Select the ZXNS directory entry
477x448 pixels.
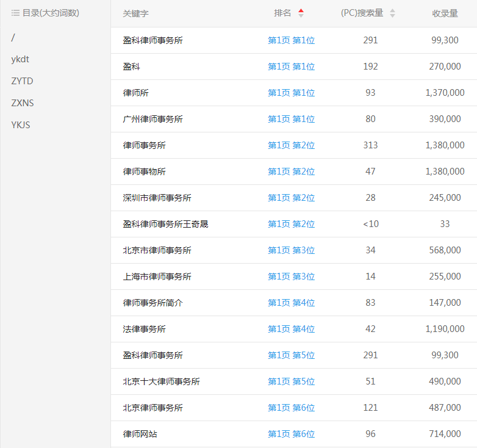point(23,103)
